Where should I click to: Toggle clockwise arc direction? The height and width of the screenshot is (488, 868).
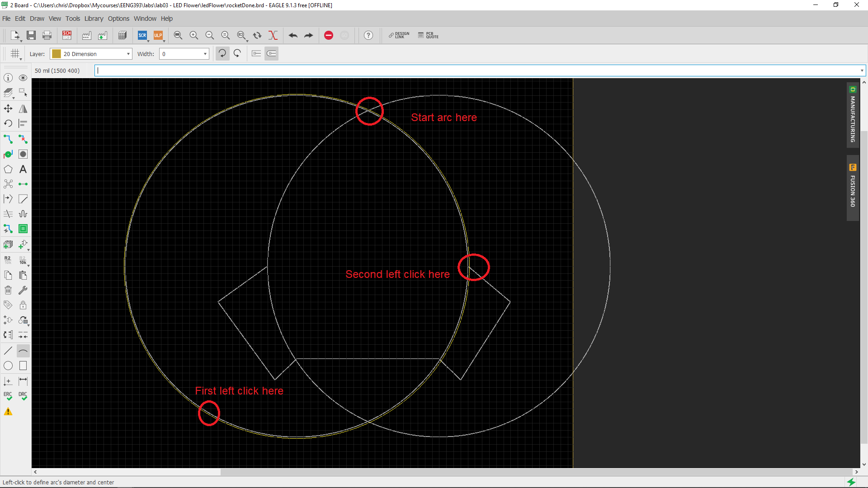pos(222,54)
